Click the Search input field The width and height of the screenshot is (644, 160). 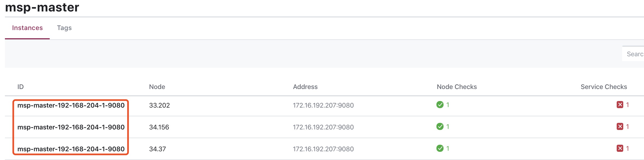pyautogui.click(x=634, y=54)
